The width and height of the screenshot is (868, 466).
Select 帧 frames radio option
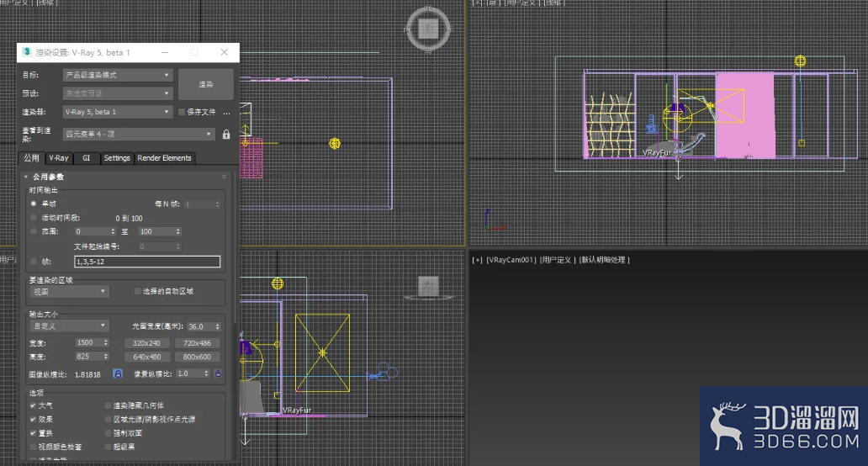point(34,262)
